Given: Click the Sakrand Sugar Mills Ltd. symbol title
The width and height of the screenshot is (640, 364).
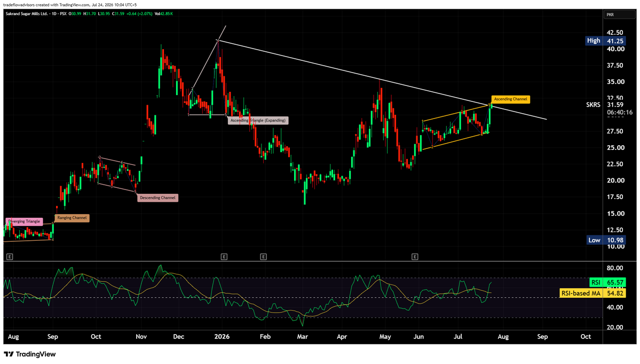Looking at the screenshot, I should (x=27, y=13).
